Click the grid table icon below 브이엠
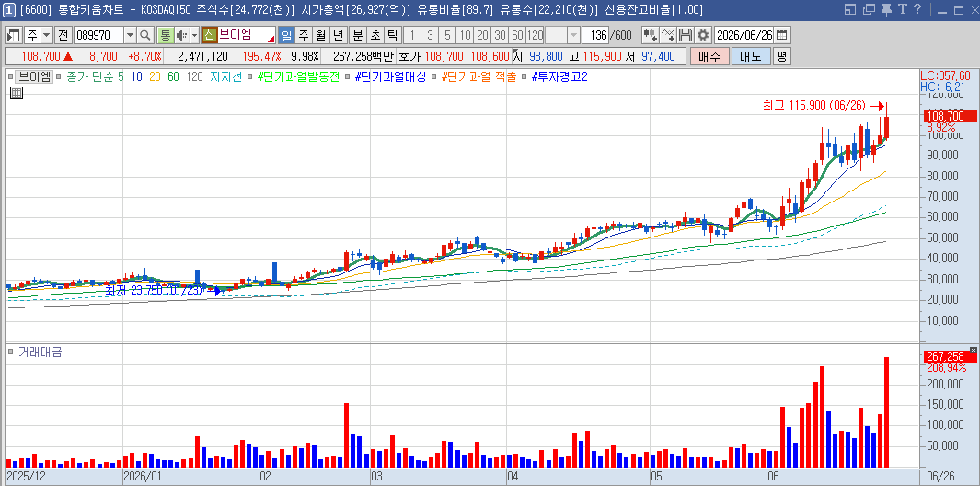This screenshot has width=980, height=486. (x=17, y=93)
